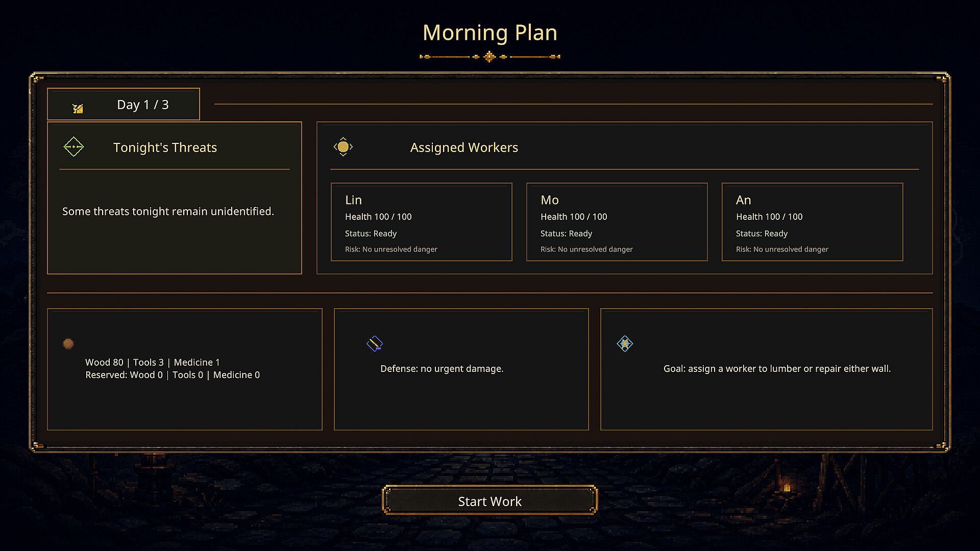Click the blue defense hammer icon

point(375,344)
